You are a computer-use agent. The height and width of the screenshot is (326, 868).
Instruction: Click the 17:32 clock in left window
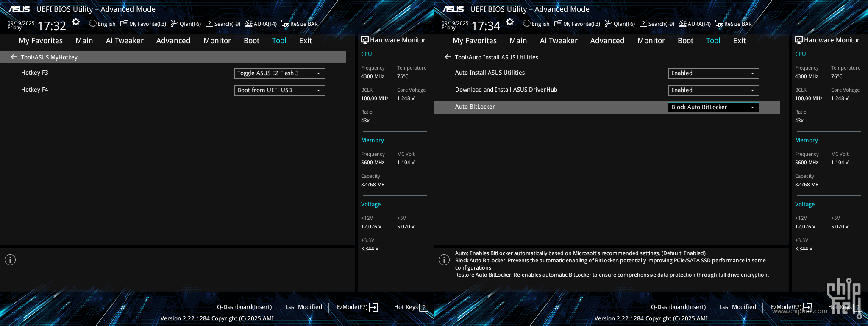[52, 26]
